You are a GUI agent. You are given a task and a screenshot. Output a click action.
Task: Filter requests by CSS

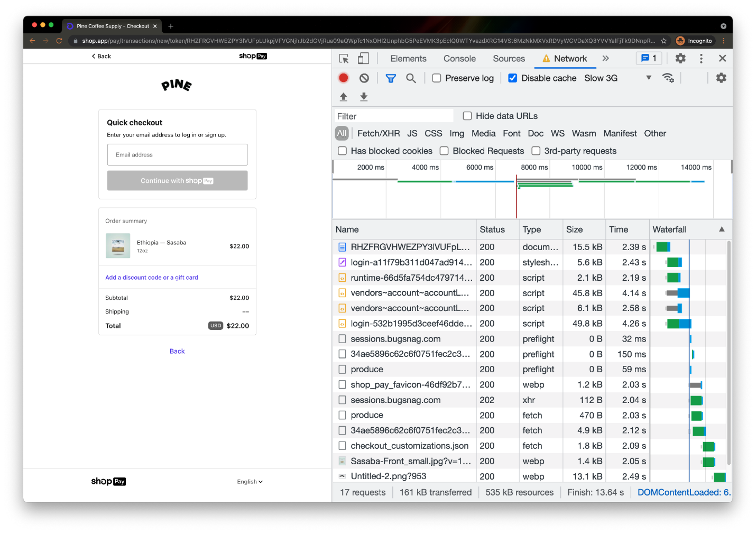(x=434, y=133)
